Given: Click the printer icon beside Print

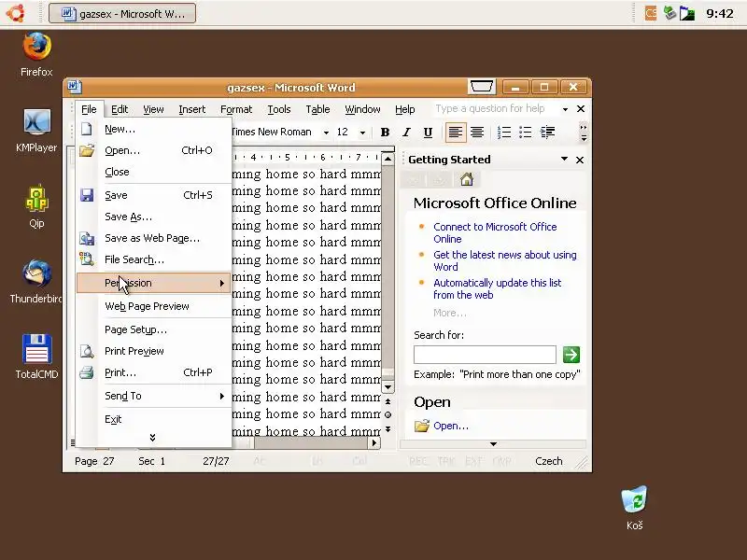Looking at the screenshot, I should click(x=87, y=372).
